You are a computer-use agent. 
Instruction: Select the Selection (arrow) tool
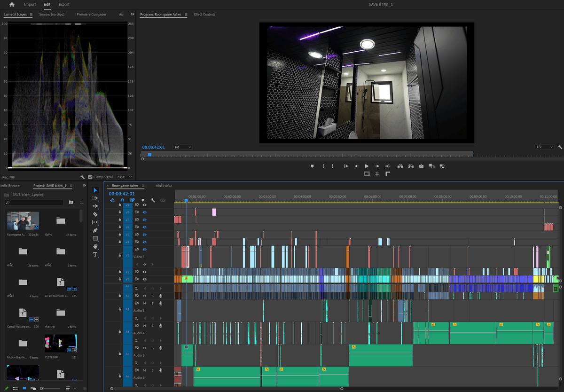[95, 190]
